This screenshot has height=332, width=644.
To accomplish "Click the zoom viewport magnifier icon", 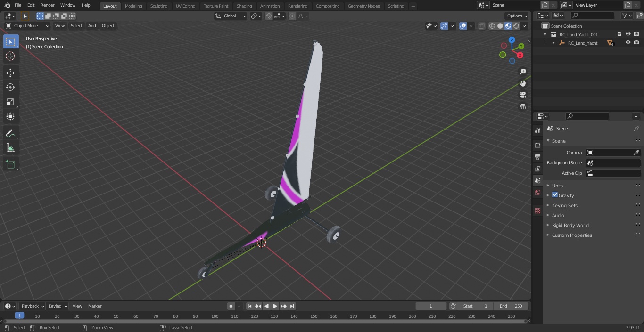I will (x=522, y=72).
